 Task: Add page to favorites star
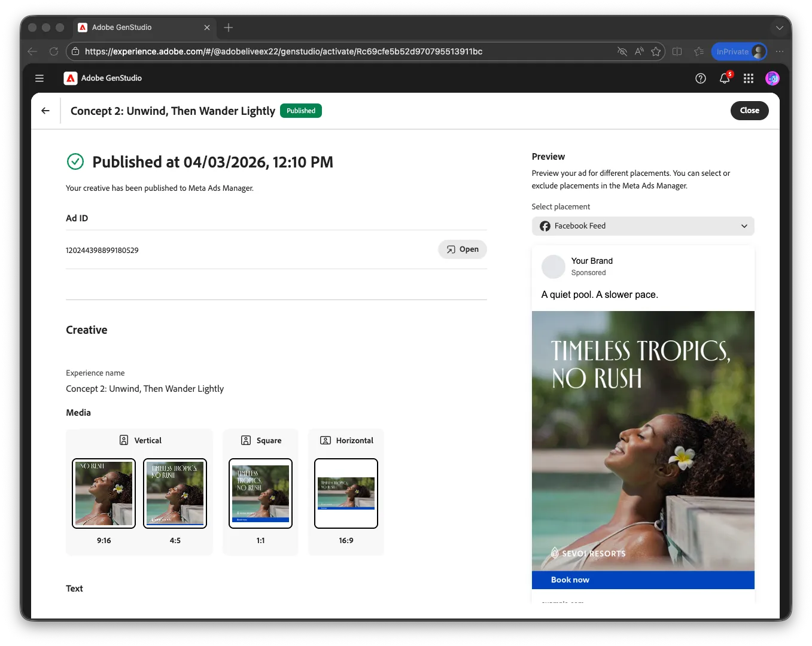656,51
